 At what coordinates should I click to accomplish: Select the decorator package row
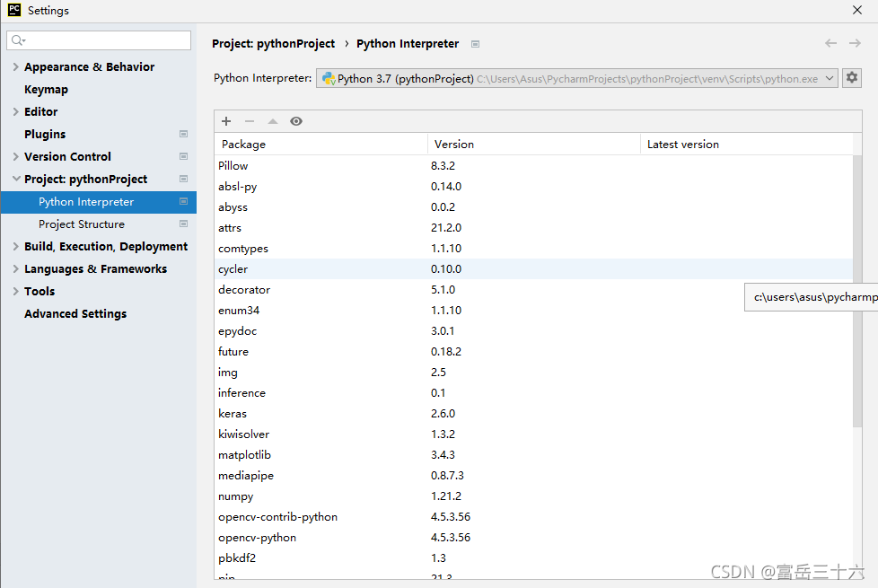[533, 290]
